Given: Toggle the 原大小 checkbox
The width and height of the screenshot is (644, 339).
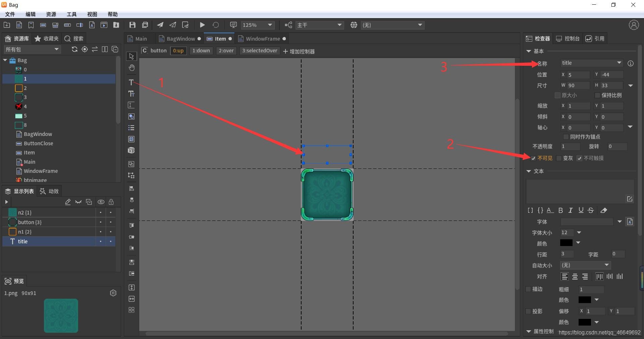Looking at the screenshot, I should pos(557,95).
